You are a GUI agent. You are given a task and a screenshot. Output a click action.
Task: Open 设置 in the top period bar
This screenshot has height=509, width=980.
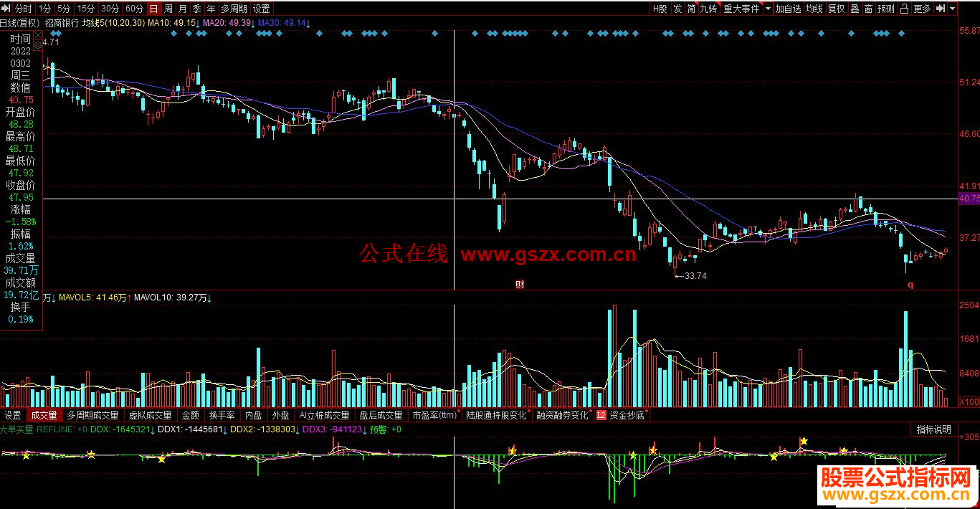262,9
